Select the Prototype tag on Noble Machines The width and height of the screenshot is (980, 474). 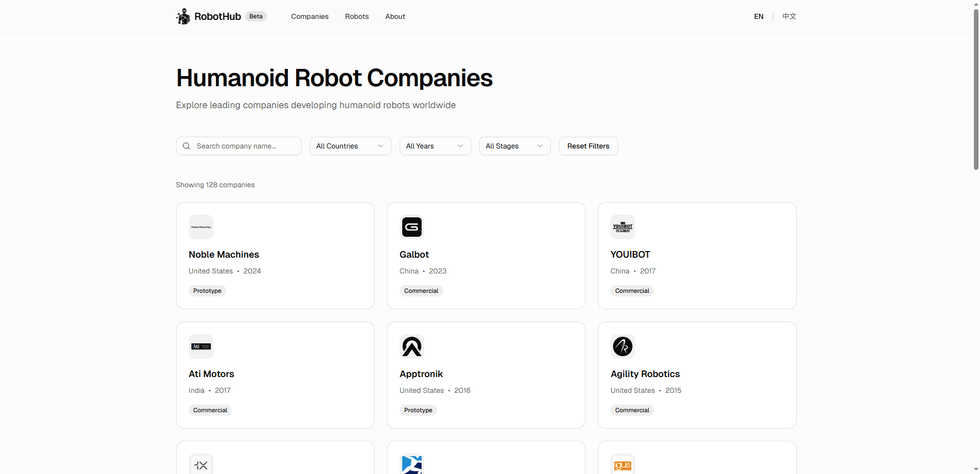point(207,290)
